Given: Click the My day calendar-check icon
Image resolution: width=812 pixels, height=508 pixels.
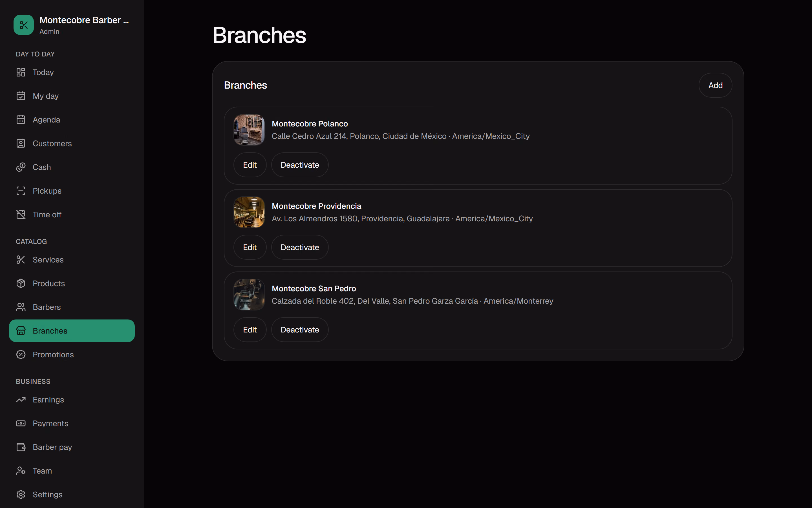Looking at the screenshot, I should [21, 96].
